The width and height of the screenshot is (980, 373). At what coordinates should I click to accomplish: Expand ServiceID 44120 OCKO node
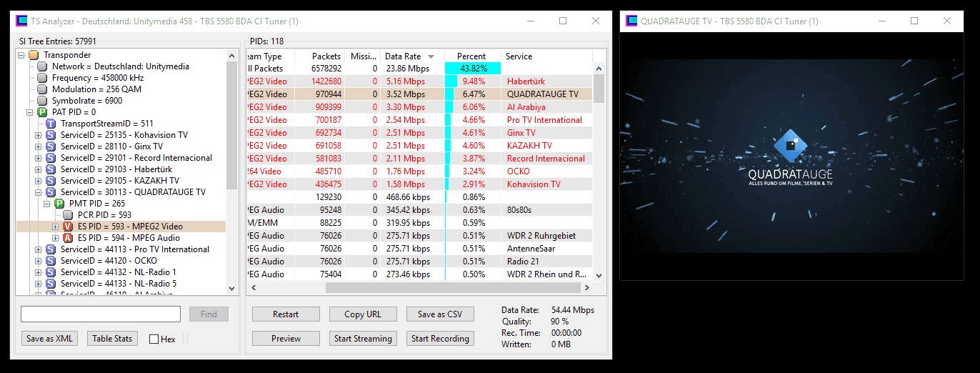pyautogui.click(x=39, y=261)
